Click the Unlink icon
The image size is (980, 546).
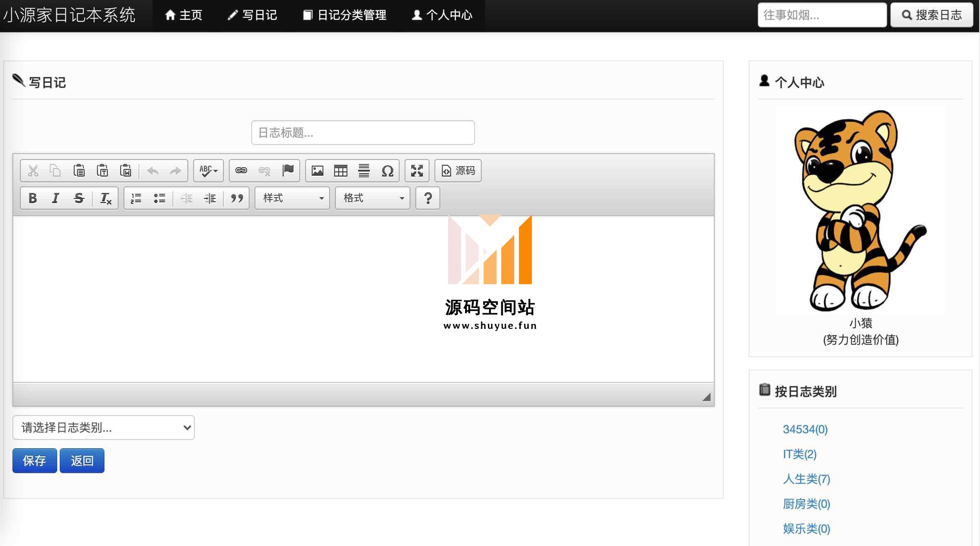click(x=264, y=171)
